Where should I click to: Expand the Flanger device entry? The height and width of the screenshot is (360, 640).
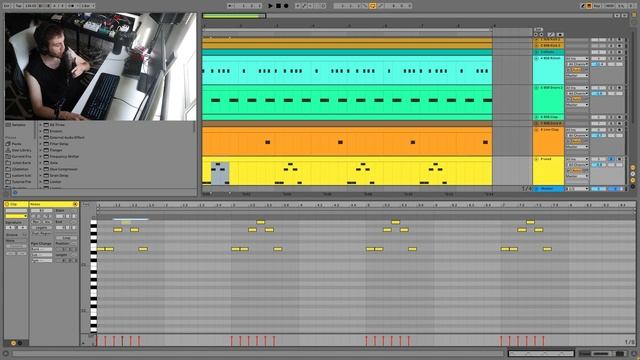pos(40,150)
